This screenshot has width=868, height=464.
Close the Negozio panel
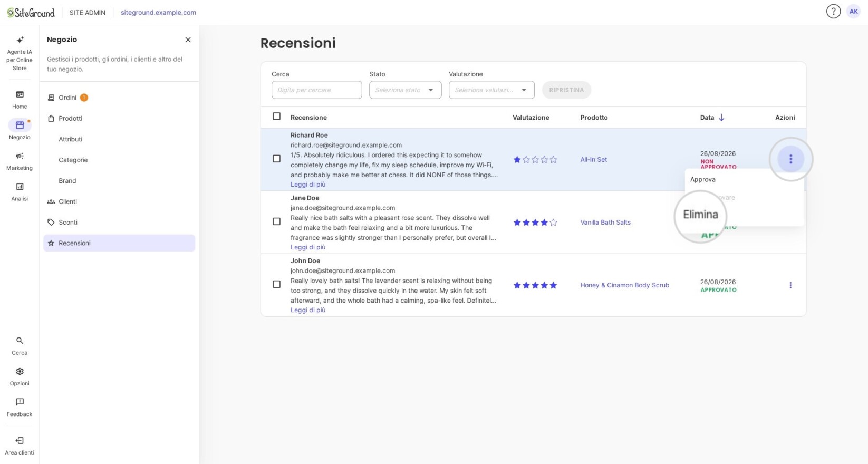click(188, 40)
